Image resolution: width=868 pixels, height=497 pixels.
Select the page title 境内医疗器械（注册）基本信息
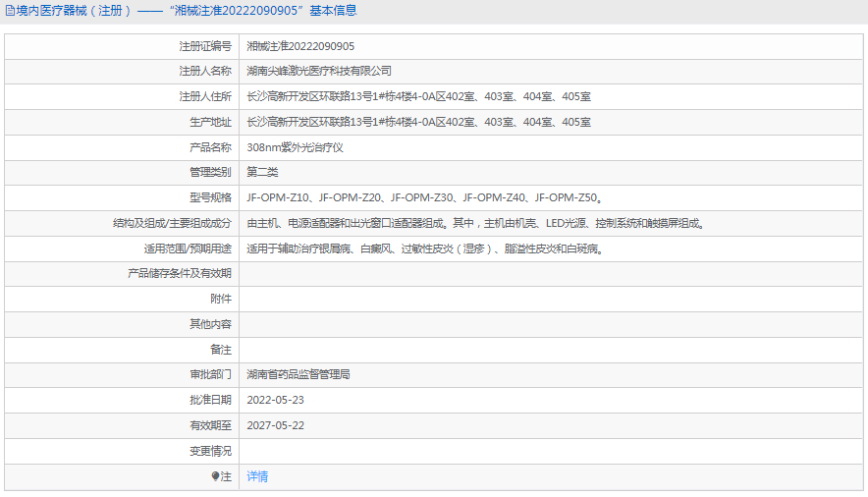pos(181,11)
